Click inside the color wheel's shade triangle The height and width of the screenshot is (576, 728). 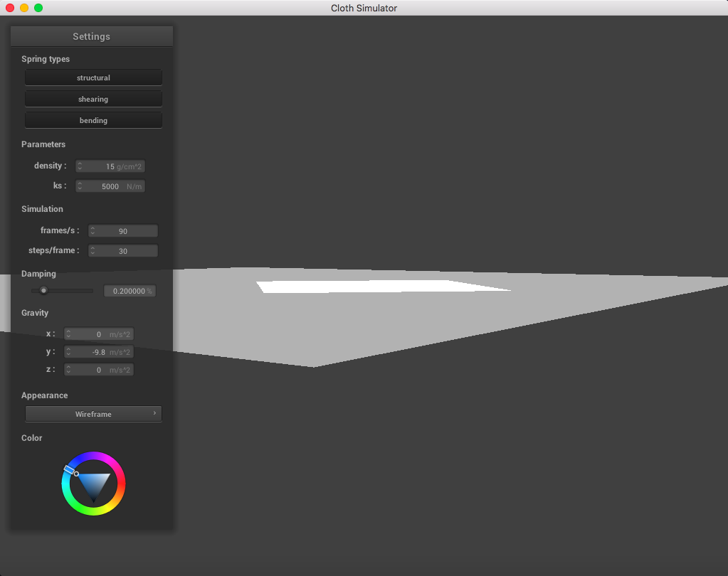tap(94, 484)
